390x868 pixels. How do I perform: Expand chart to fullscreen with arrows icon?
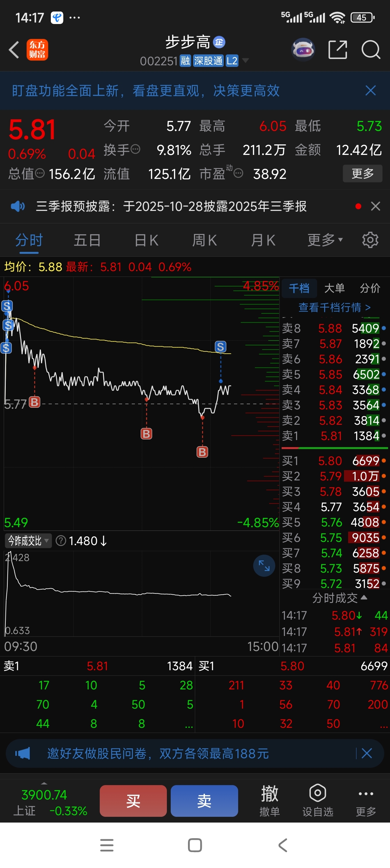[264, 566]
